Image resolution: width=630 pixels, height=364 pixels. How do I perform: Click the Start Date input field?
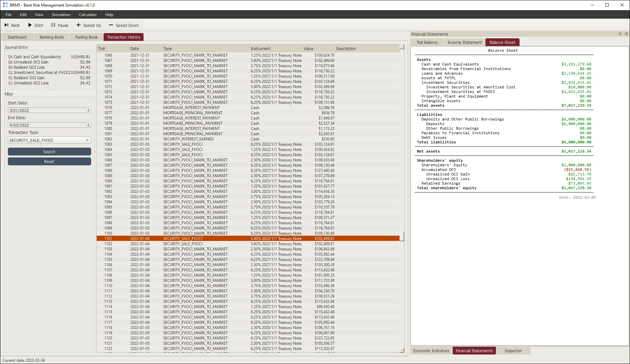click(47, 110)
